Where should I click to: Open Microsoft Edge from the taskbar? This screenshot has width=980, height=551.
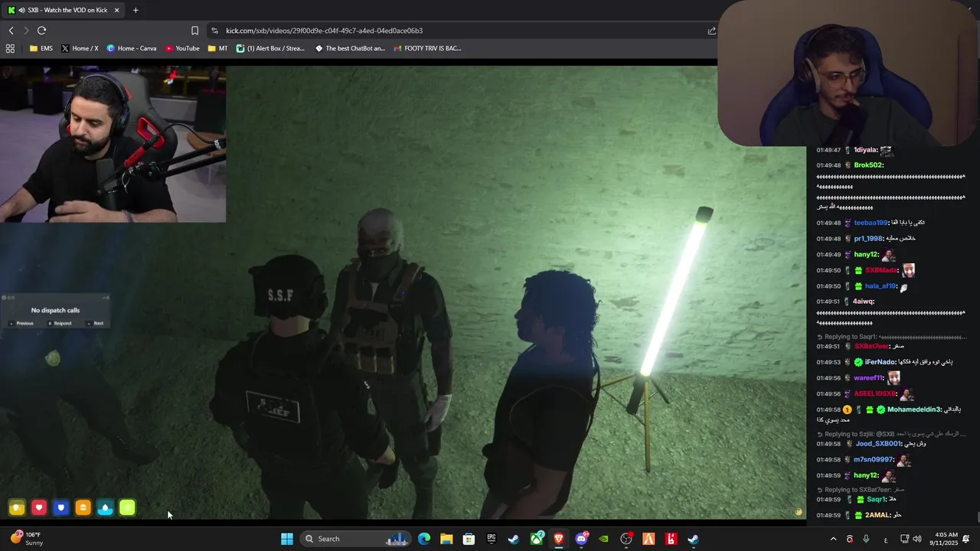(x=424, y=539)
